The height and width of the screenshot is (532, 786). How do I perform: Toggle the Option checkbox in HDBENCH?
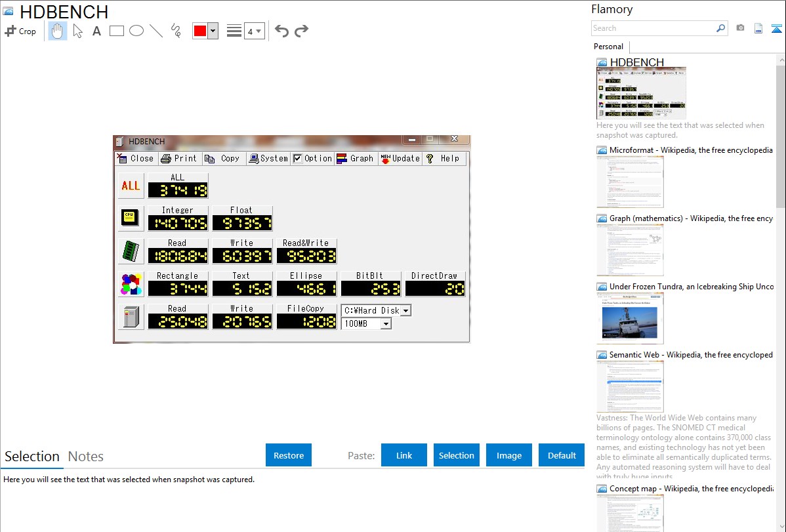pos(297,159)
